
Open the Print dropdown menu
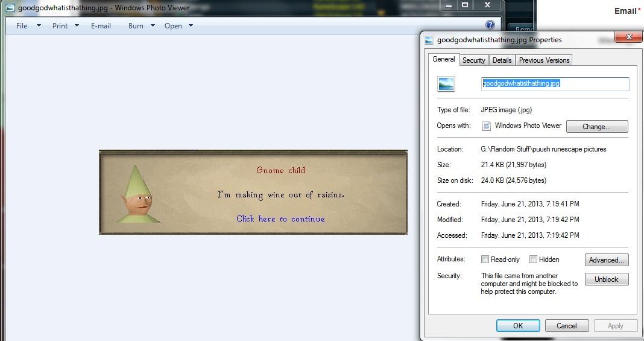[x=66, y=26]
